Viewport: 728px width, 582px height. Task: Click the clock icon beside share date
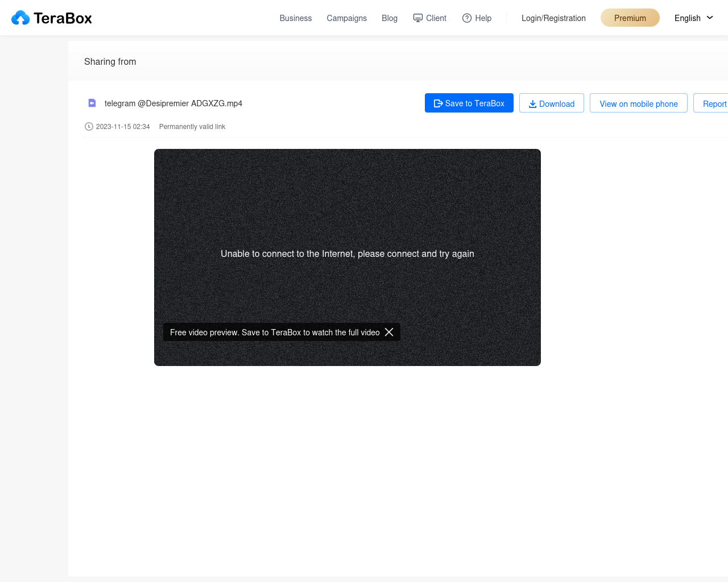point(89,127)
